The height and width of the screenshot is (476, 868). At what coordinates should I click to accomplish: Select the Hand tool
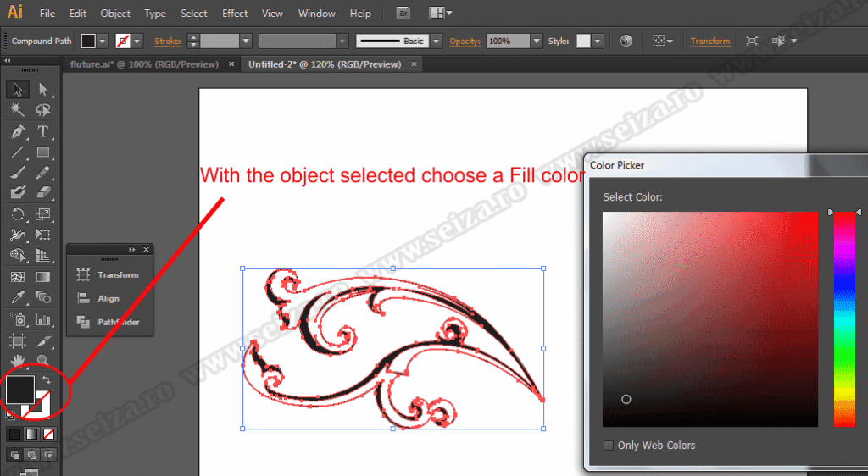18,361
